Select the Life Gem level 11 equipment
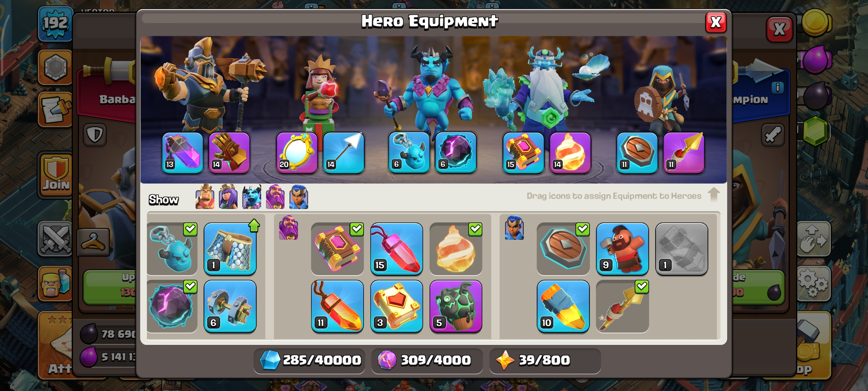 point(337,306)
